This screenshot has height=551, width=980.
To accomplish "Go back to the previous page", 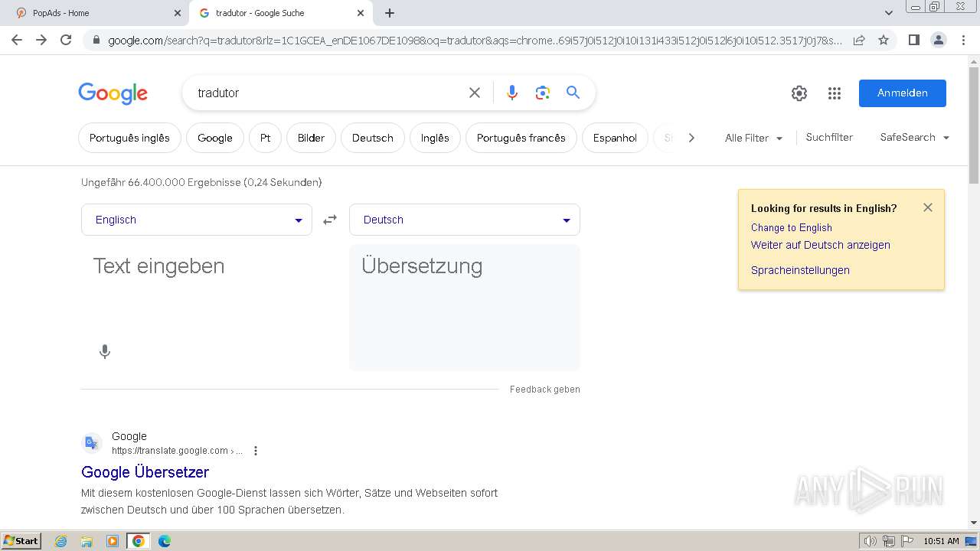I will pyautogui.click(x=17, y=40).
